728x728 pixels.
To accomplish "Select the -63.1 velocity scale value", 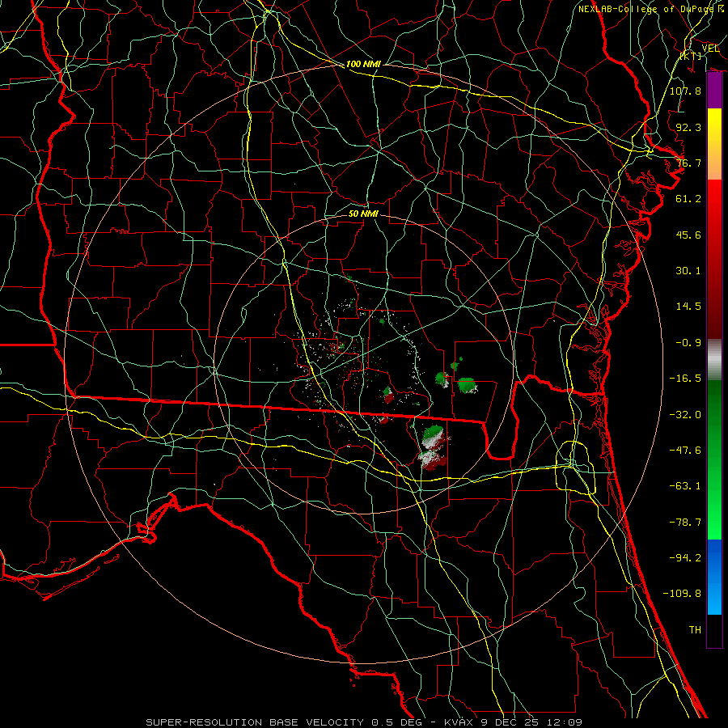I will pyautogui.click(x=685, y=485).
